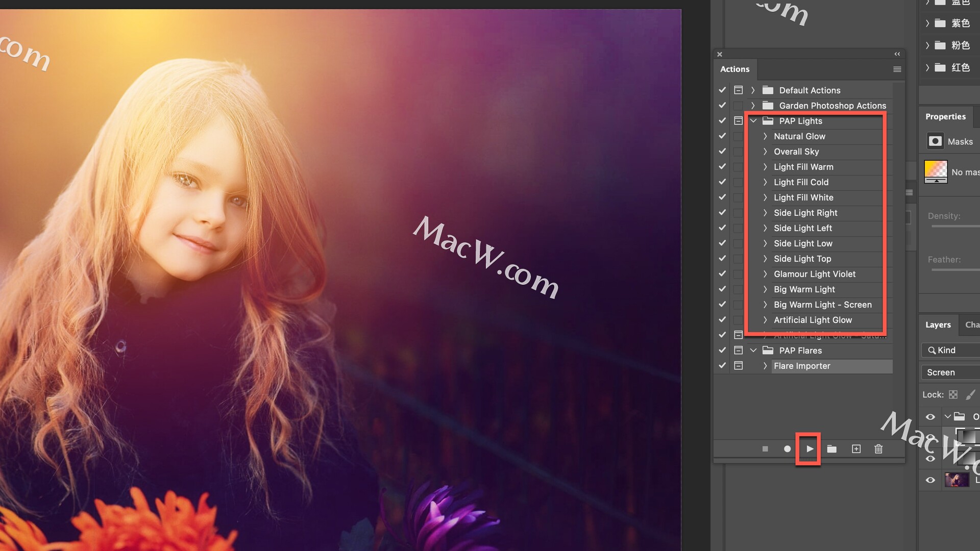Open the Screen blend mode dropdown
This screenshot has width=980, height=551.
point(949,372)
